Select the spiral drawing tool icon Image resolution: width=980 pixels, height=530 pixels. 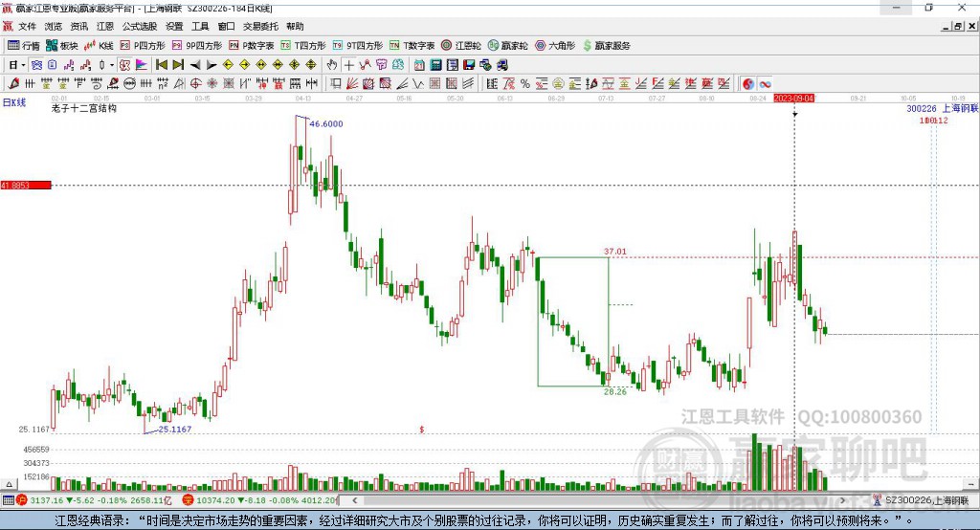(x=97, y=84)
